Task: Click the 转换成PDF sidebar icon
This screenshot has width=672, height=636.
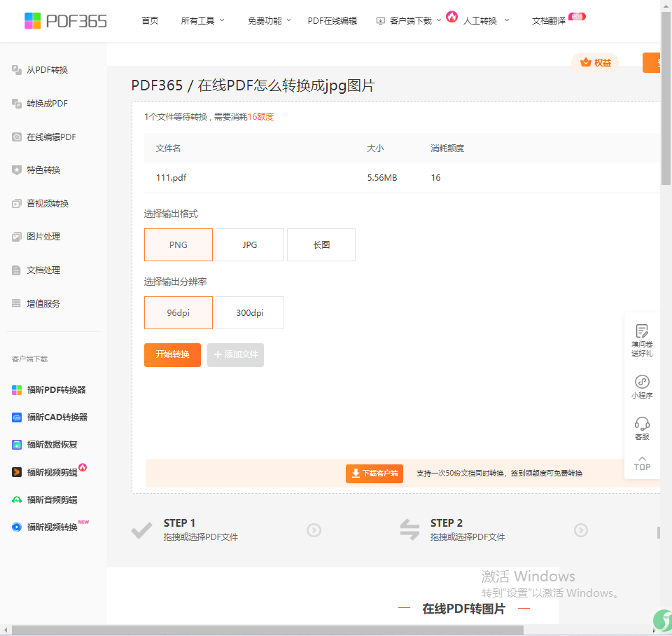Action: pyautogui.click(x=17, y=104)
